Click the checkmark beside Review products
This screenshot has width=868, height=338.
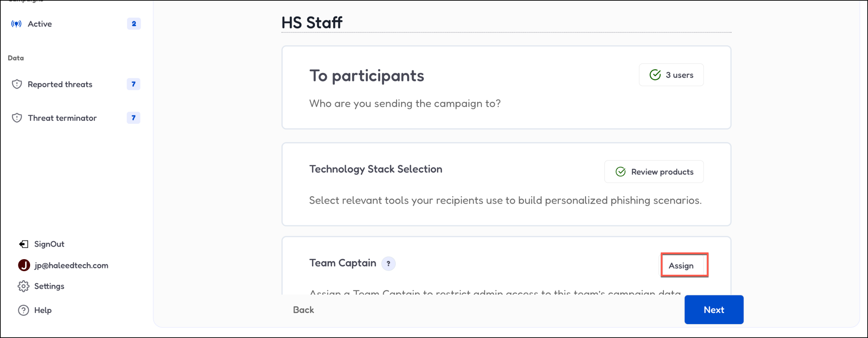621,172
